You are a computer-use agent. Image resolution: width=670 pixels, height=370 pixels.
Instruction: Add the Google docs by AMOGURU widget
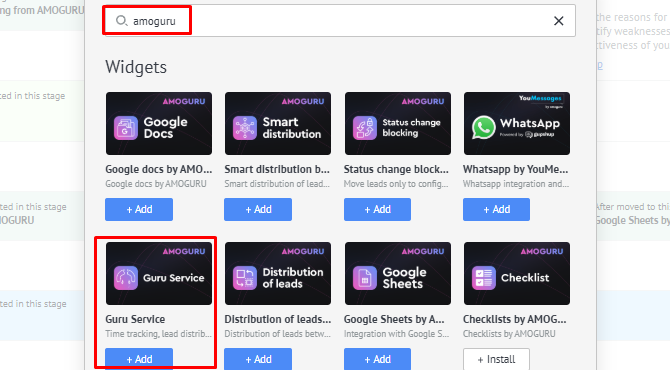139,209
